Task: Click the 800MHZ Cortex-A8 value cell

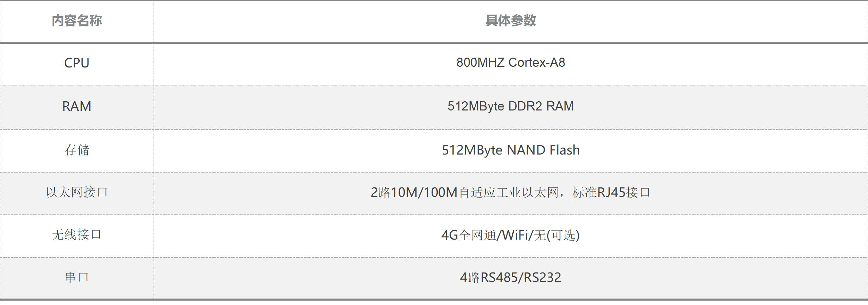Action: pos(511,63)
